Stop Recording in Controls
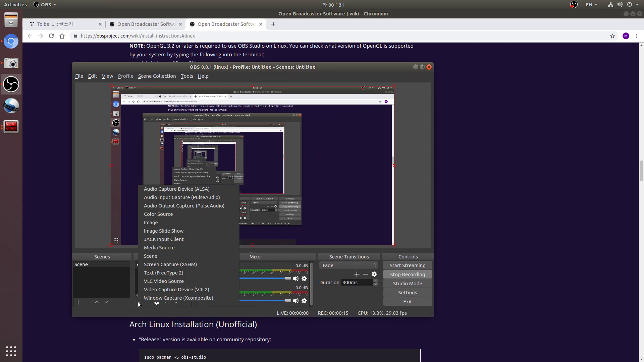The height and width of the screenshot is (362, 644). 408,275
